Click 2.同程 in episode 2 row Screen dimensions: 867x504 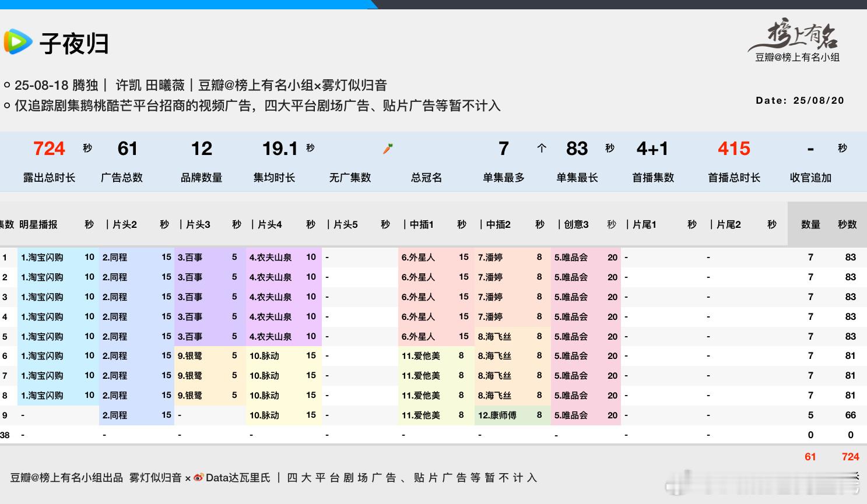pyautogui.click(x=115, y=277)
